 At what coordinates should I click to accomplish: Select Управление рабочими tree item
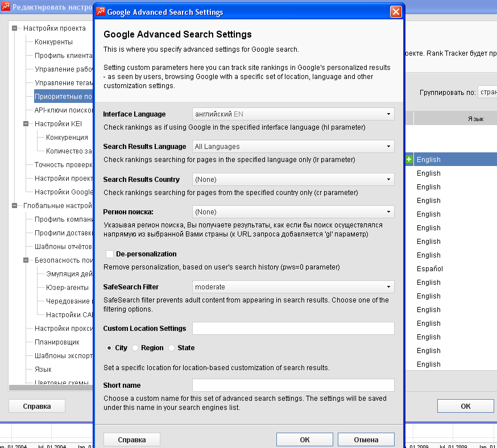pos(63,69)
